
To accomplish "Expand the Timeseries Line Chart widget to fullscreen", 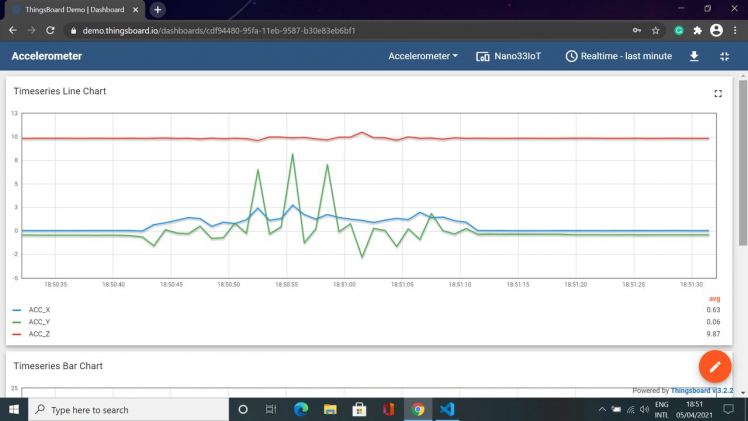I will pos(717,93).
